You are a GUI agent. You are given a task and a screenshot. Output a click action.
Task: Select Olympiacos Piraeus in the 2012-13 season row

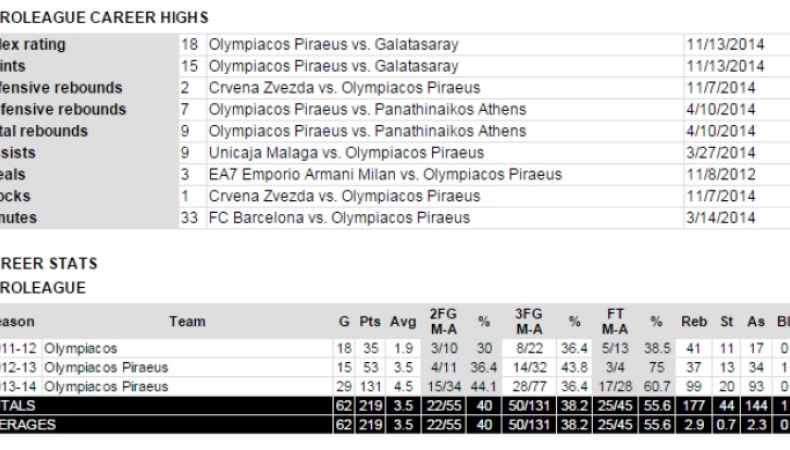coord(106,367)
